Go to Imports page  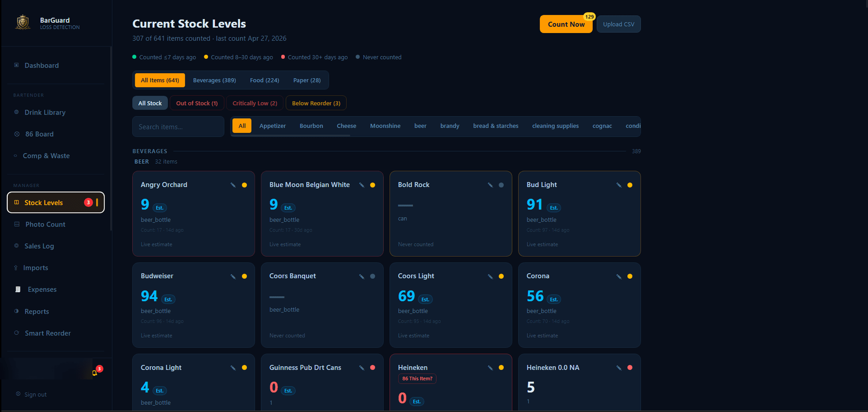56,268
